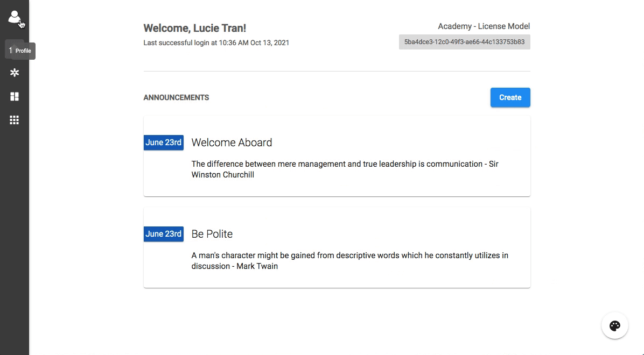
Task: Click the last successful login timestamp
Action: point(216,42)
